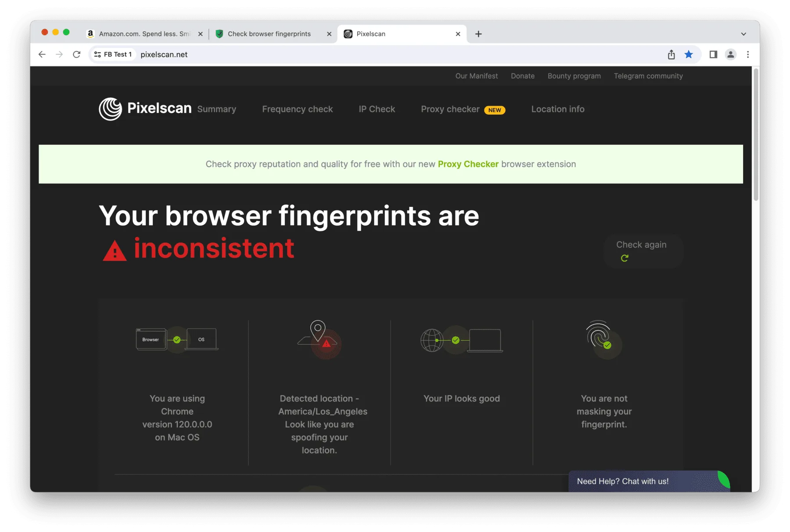Click the green refresh arrow under Check again

[x=625, y=258]
